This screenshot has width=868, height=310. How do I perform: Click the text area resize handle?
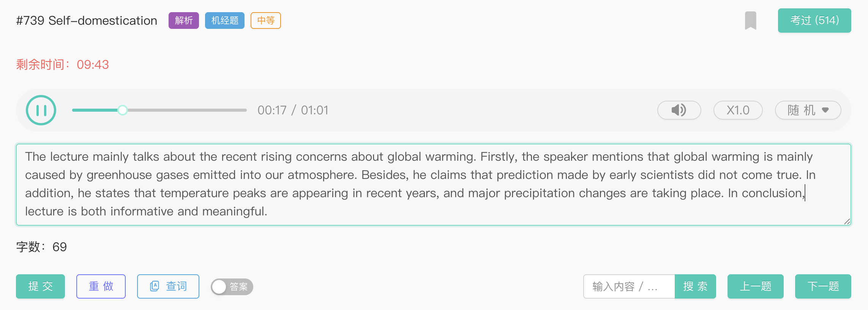(847, 221)
